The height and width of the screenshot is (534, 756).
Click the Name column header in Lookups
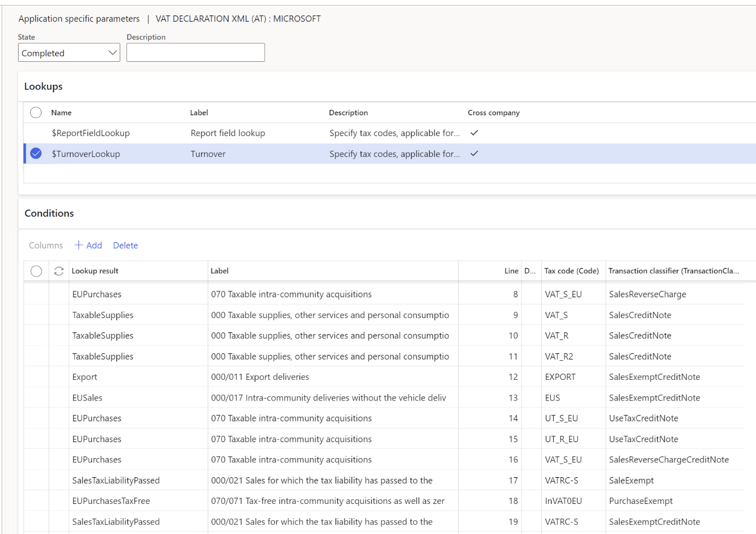[61, 113]
